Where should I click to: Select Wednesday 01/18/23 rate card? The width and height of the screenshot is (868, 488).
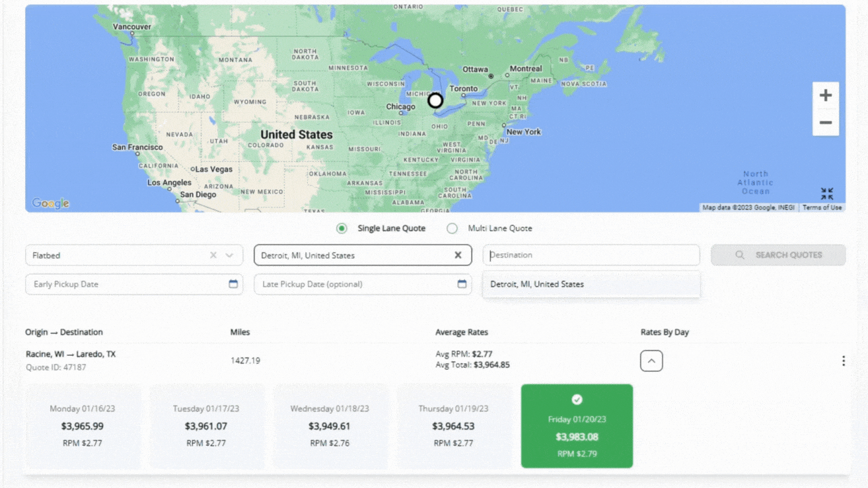330,426
